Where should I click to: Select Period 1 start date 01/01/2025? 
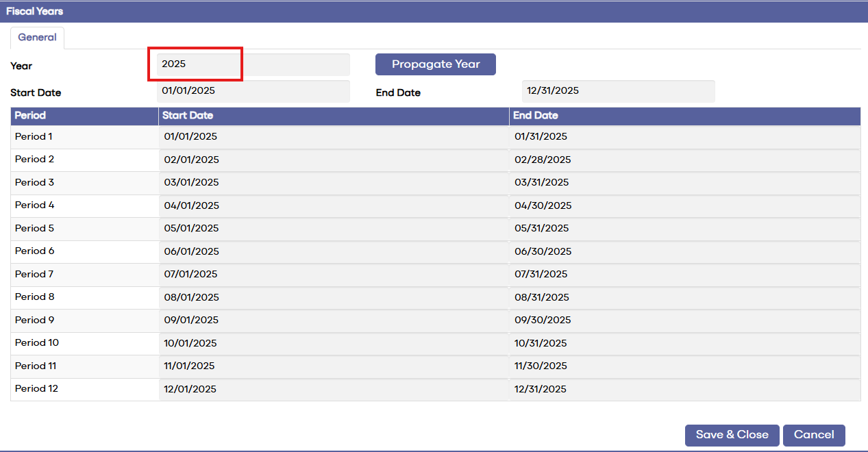(334, 137)
